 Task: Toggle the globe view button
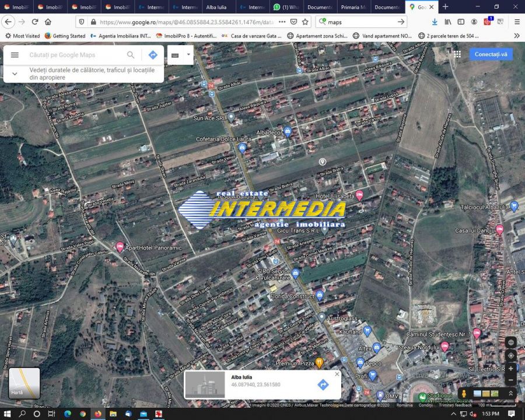coord(511,342)
